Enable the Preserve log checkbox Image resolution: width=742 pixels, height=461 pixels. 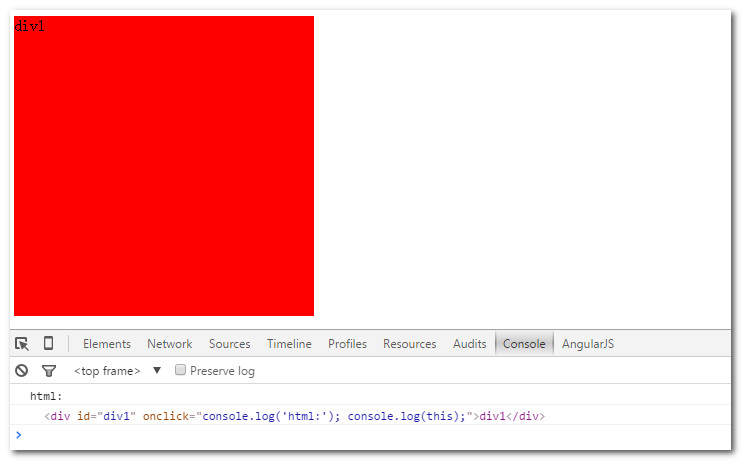pyautogui.click(x=181, y=370)
